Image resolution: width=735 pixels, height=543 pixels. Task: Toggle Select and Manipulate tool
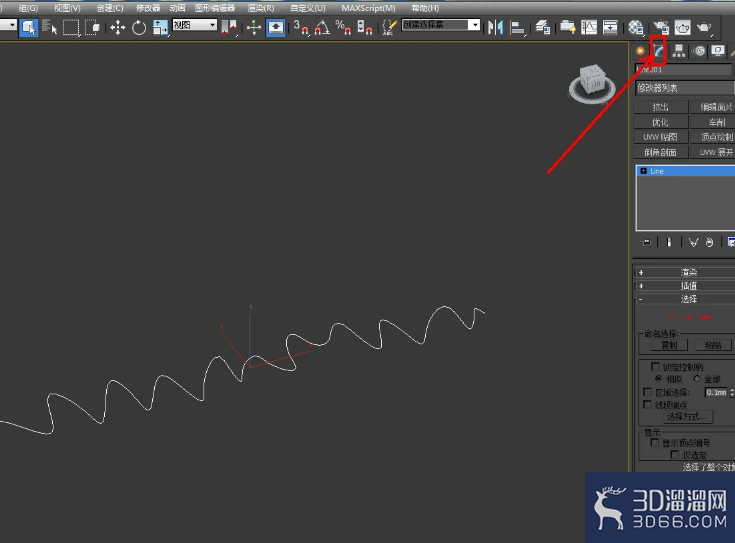click(x=254, y=27)
